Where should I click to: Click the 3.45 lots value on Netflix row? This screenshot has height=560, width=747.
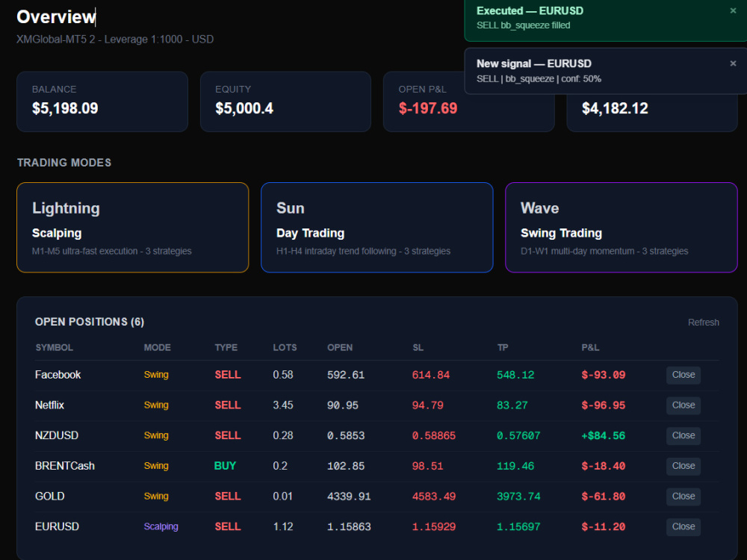pyautogui.click(x=283, y=405)
